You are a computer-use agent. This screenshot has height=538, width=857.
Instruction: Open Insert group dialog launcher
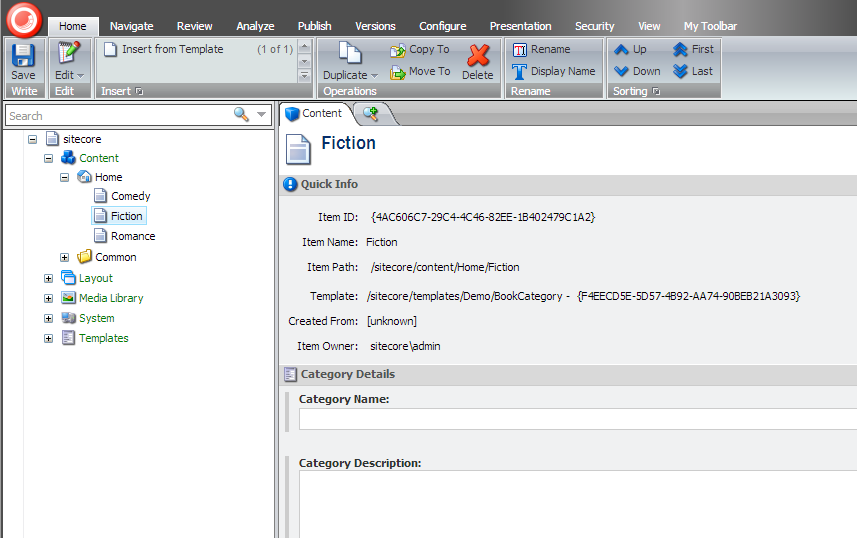coord(139,91)
